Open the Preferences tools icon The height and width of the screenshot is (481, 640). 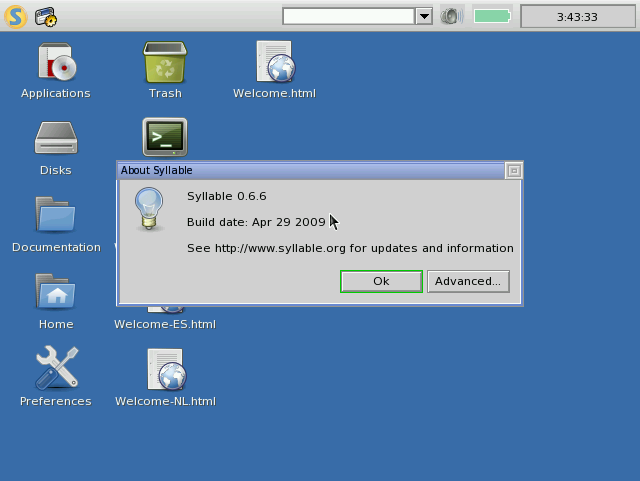pos(56,368)
